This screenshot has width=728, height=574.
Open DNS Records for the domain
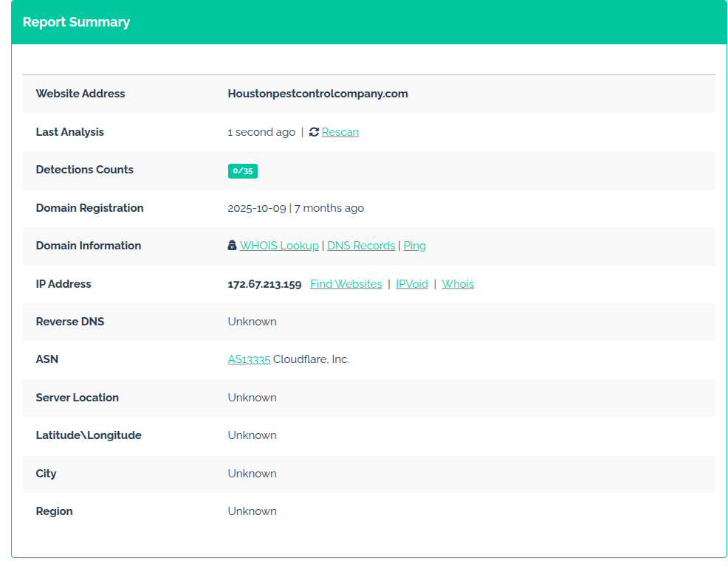(361, 246)
